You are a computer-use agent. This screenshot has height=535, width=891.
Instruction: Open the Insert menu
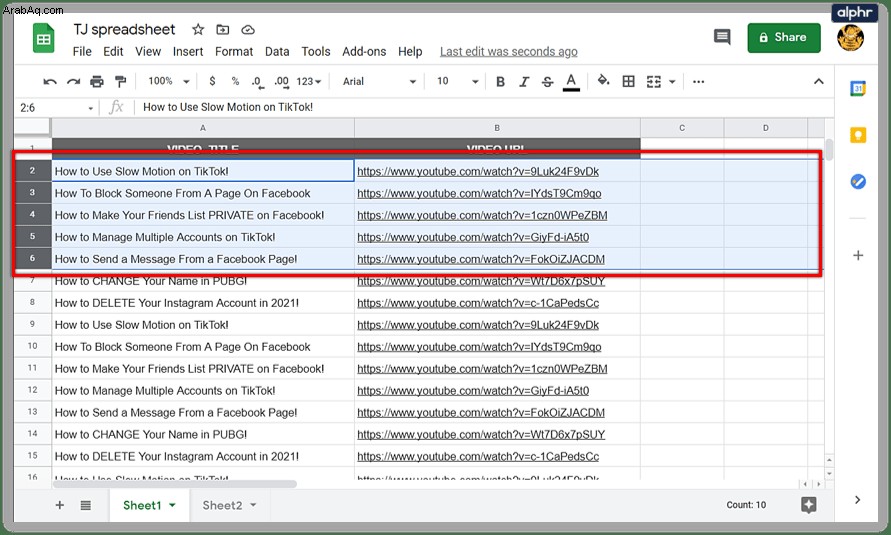click(188, 52)
